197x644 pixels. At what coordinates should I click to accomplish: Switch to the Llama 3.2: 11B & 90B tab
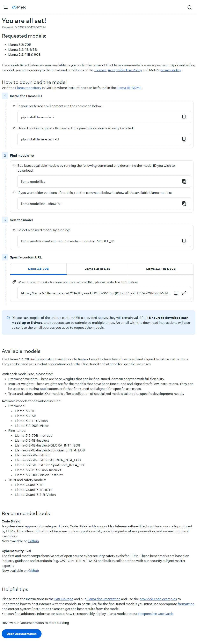[x=161, y=269]
